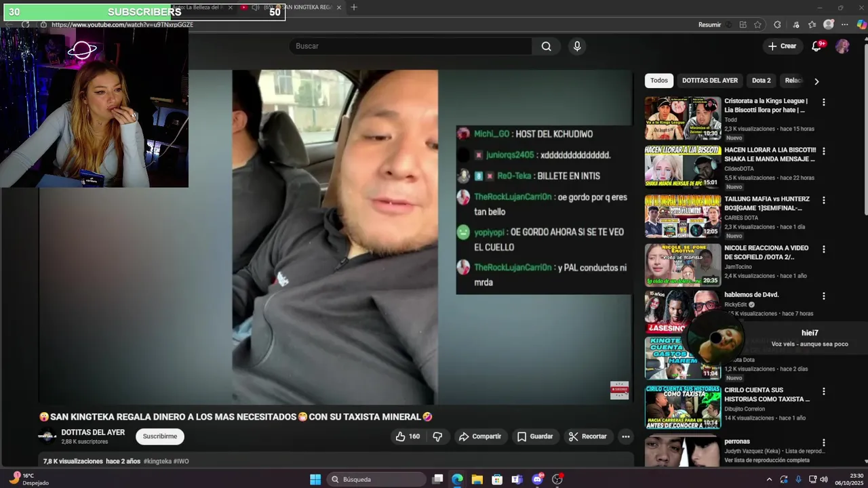Viewport: 868px width, 488px height.
Task: Open options for Cristorata a la Kings League video
Action: [x=823, y=102]
